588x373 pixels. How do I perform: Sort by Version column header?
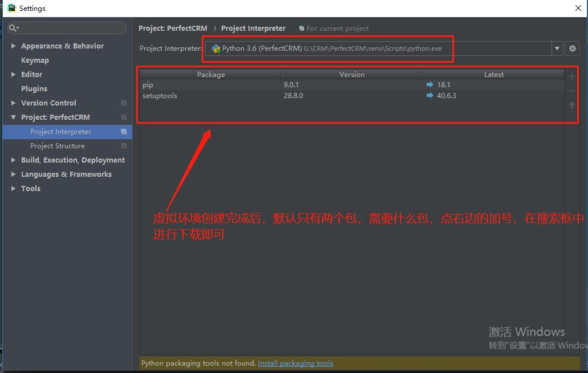352,74
